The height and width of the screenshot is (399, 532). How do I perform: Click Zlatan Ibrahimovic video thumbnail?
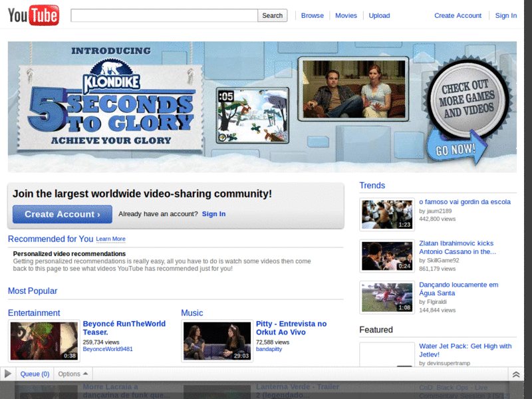click(387, 256)
